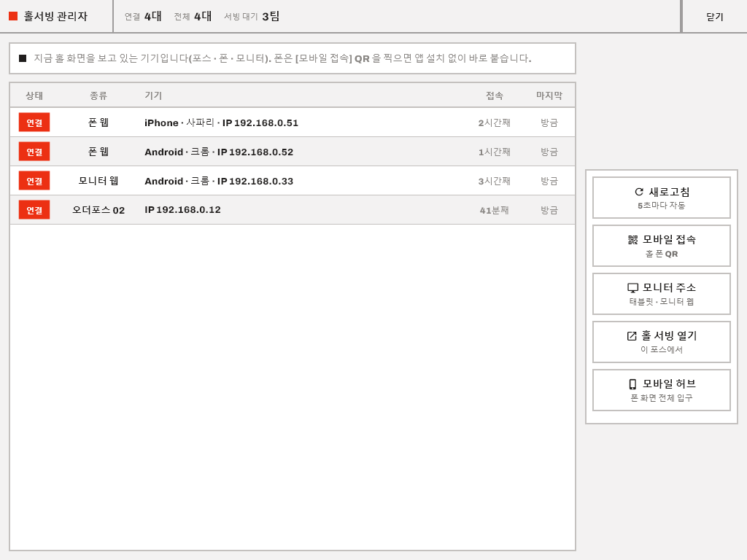Click the 기기 column header
The height and width of the screenshot is (560, 747).
(153, 96)
